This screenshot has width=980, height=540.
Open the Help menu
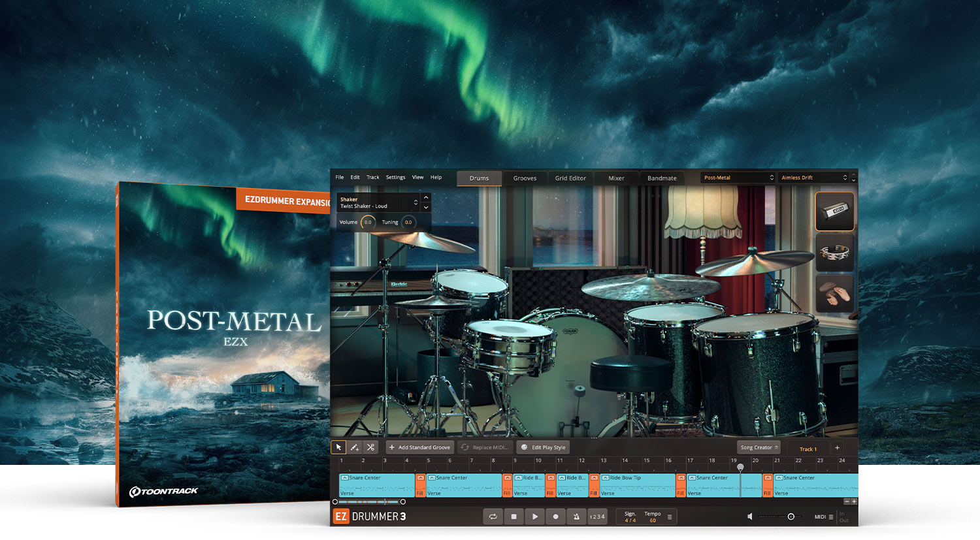pos(436,178)
